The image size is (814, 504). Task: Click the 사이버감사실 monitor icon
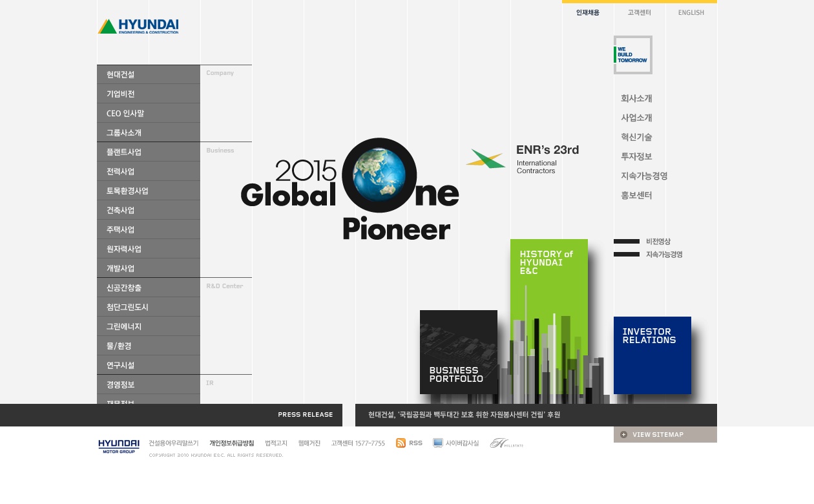[x=438, y=443]
